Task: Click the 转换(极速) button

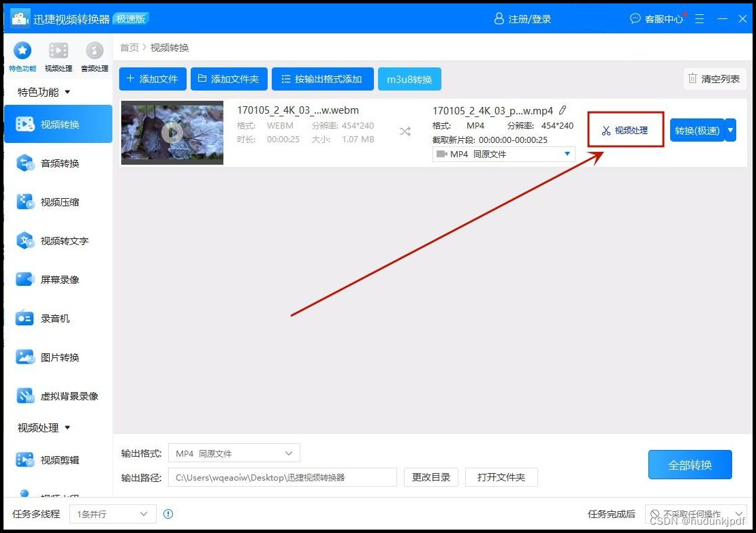Action: [x=697, y=130]
